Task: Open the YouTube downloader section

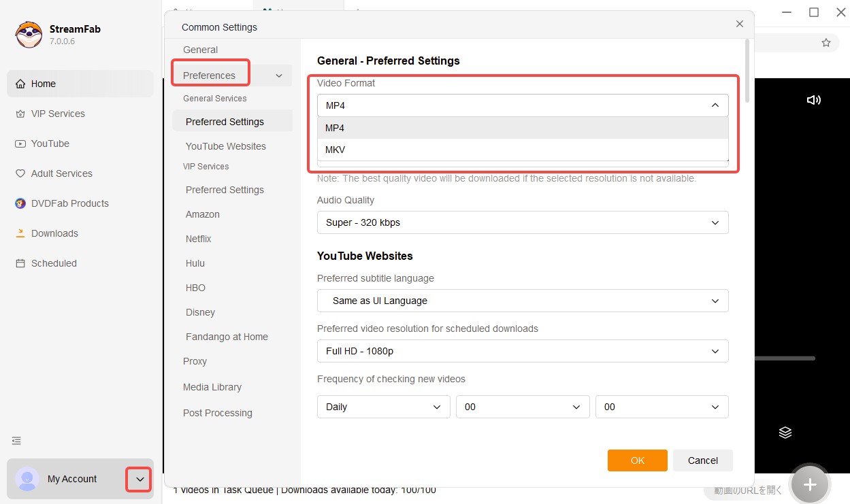Action: (x=50, y=144)
